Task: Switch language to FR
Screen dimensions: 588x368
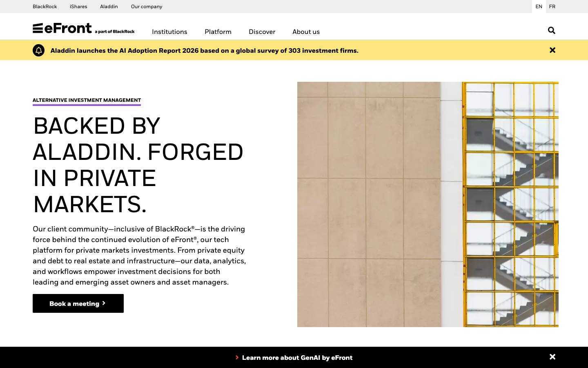Action: 552,7
